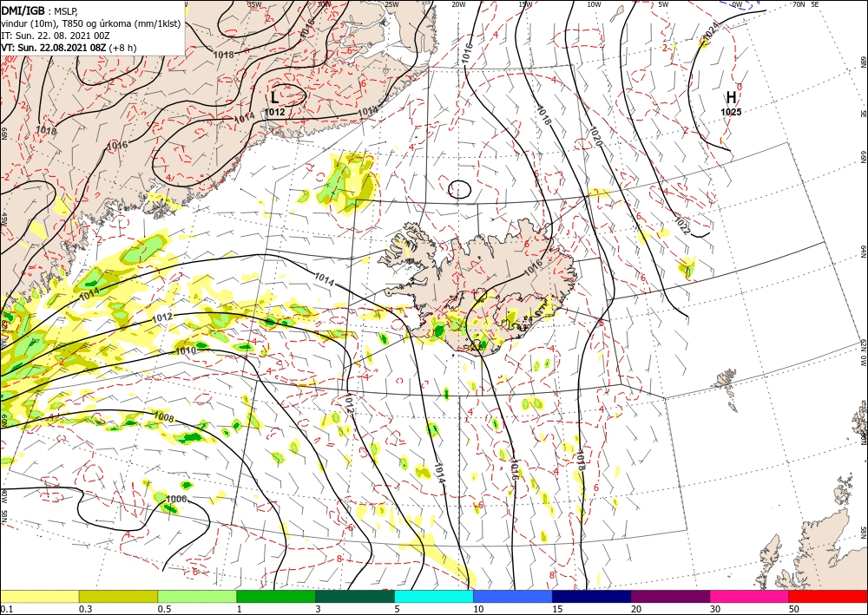Click the '20W' longitude label at top
This screenshot has width=868, height=615.
pyautogui.click(x=457, y=3)
